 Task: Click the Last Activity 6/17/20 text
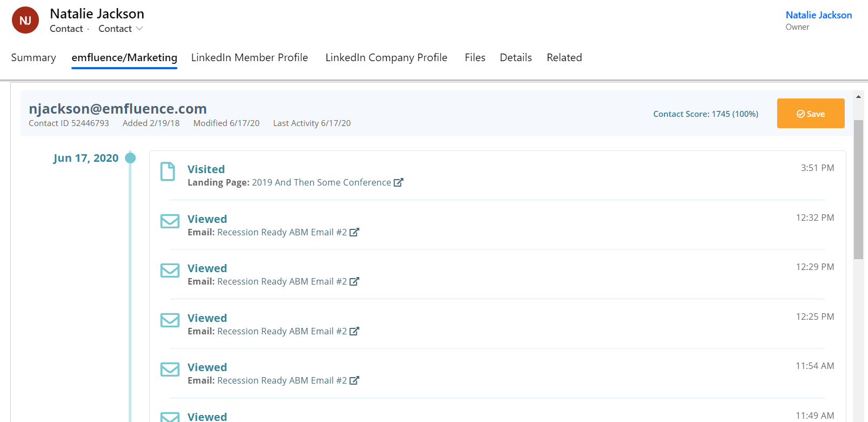coord(312,123)
